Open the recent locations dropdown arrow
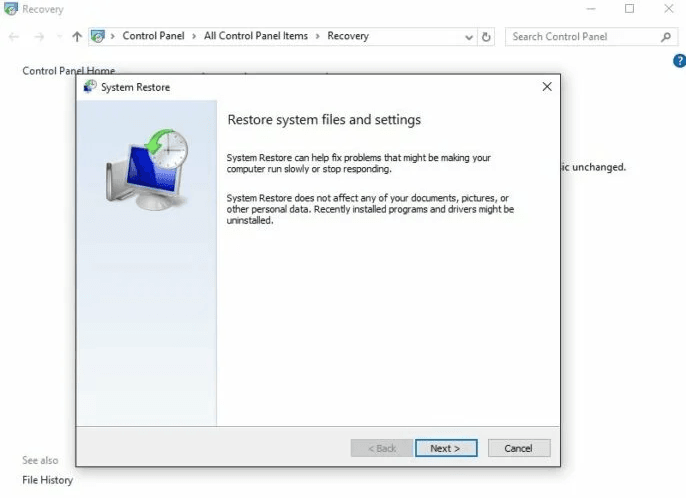This screenshot has height=498, width=686. click(x=60, y=37)
